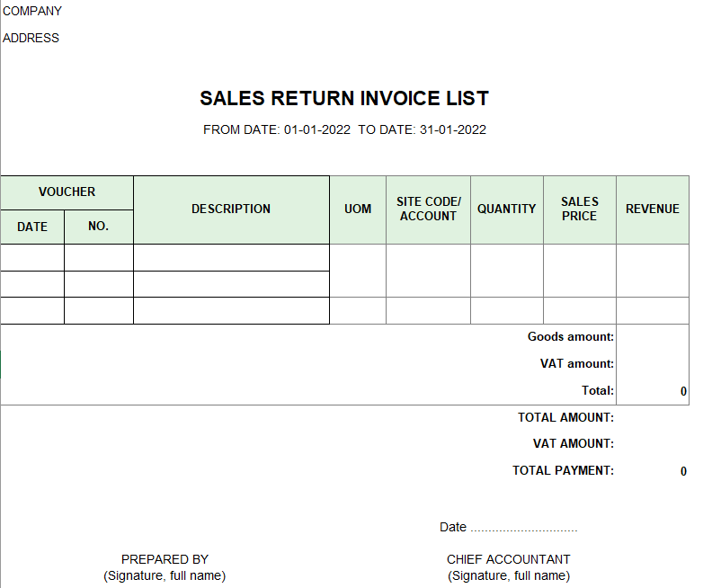
Task: Click the Total value cell showing 0
Action: coord(653,391)
